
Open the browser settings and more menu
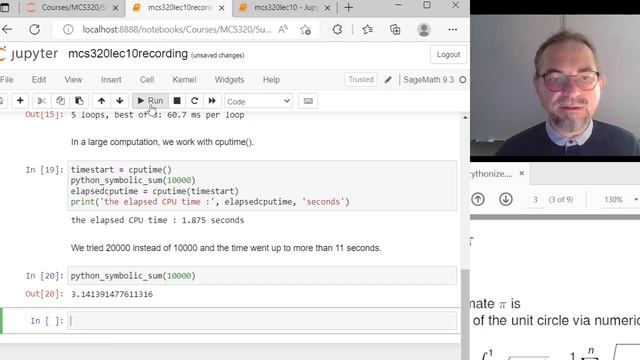coord(452,29)
